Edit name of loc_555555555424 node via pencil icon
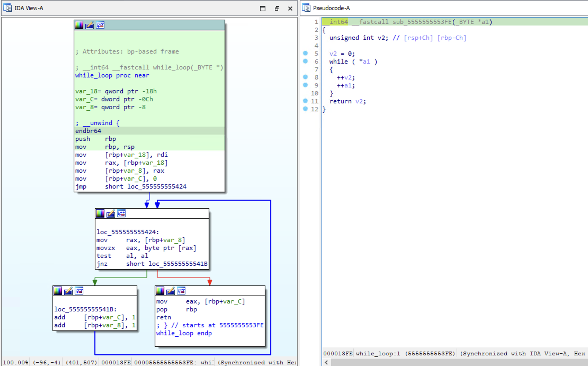 [x=111, y=213]
